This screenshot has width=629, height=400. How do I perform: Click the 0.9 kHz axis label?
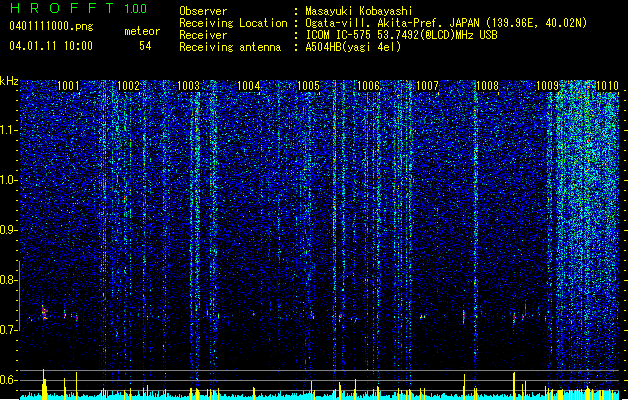[9, 230]
